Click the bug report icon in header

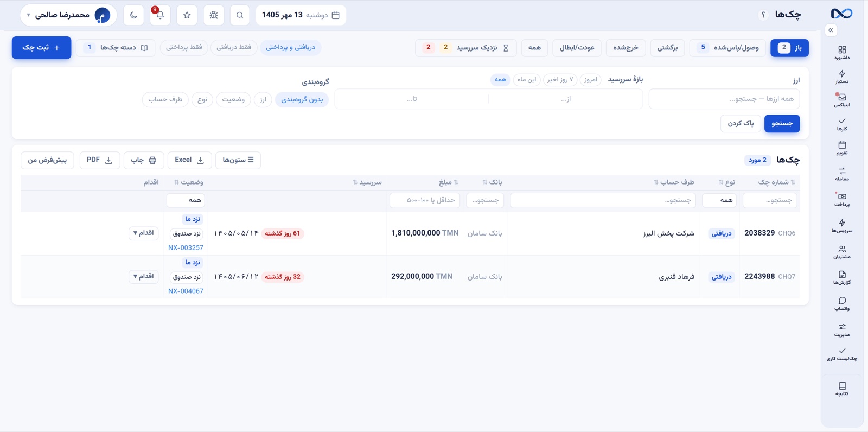pos(214,15)
